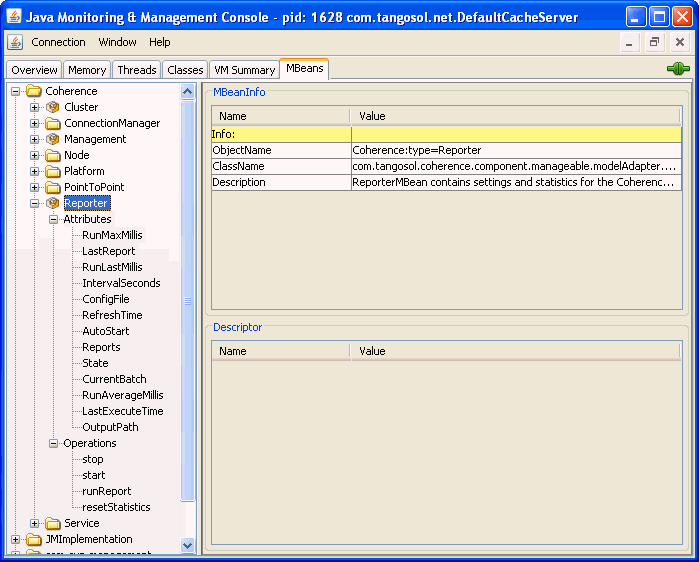
Task: Switch to the VM Summary tab
Action: [x=244, y=70]
